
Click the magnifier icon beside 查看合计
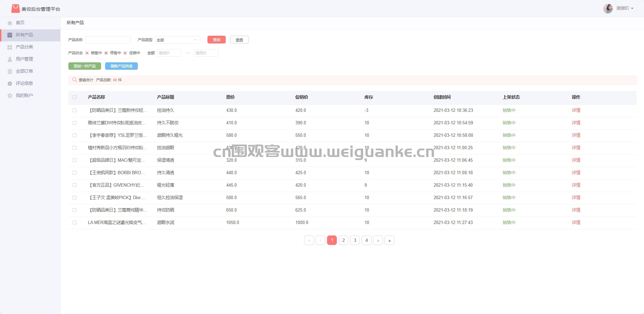[74, 80]
